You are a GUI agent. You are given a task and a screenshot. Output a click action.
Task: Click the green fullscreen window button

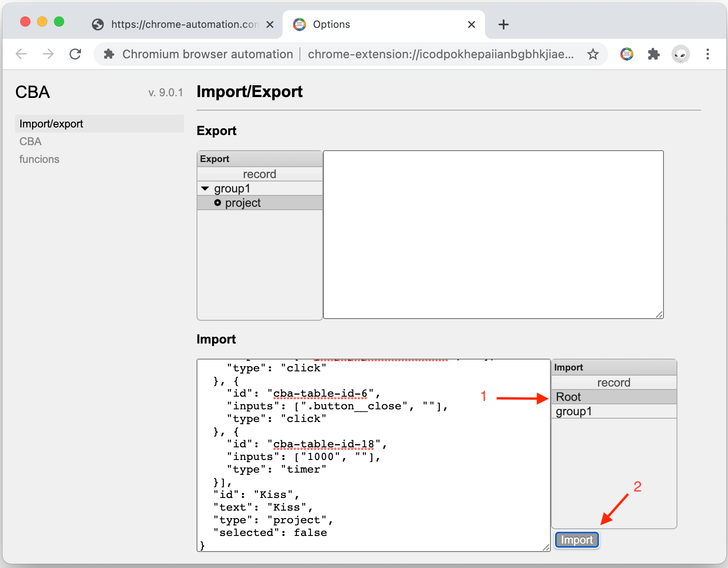tap(59, 22)
